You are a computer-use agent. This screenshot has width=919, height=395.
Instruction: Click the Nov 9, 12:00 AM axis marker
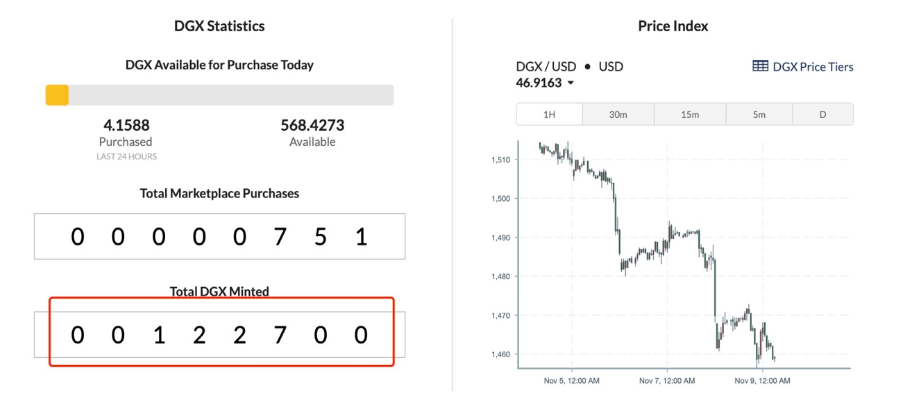(x=763, y=381)
